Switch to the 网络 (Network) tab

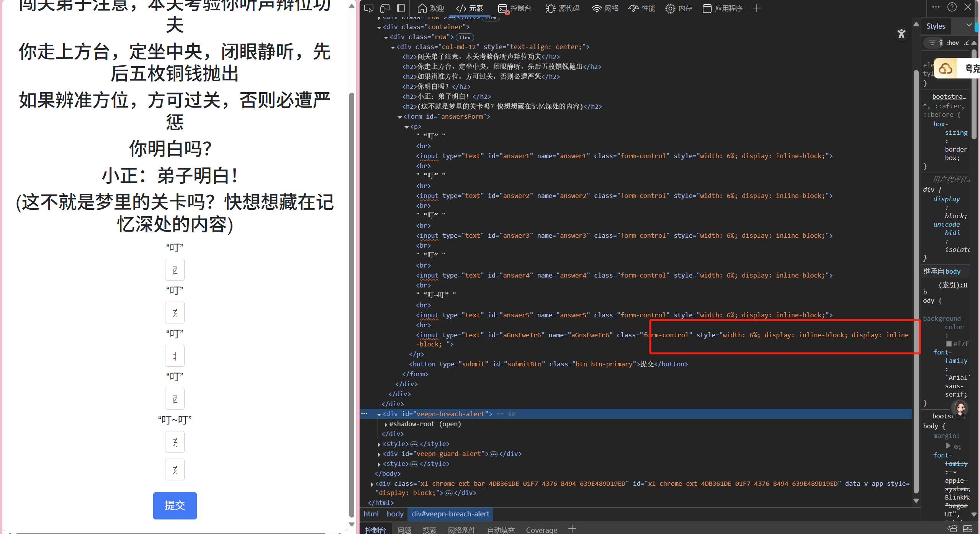(x=605, y=8)
